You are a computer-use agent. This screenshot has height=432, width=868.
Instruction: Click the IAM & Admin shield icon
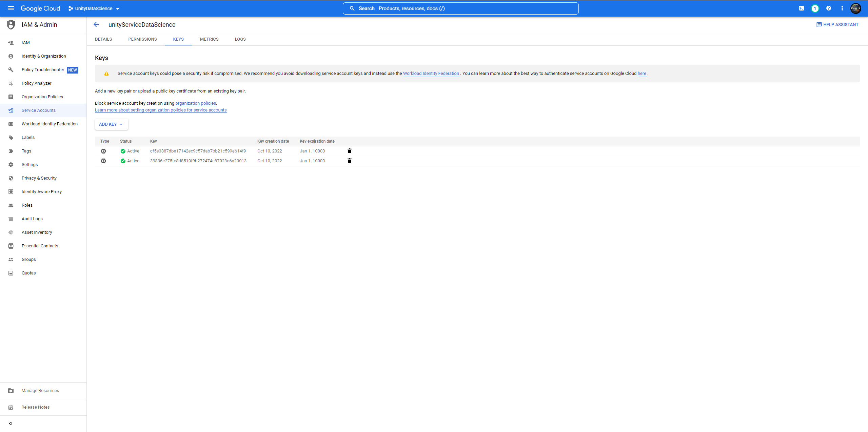[x=11, y=24]
